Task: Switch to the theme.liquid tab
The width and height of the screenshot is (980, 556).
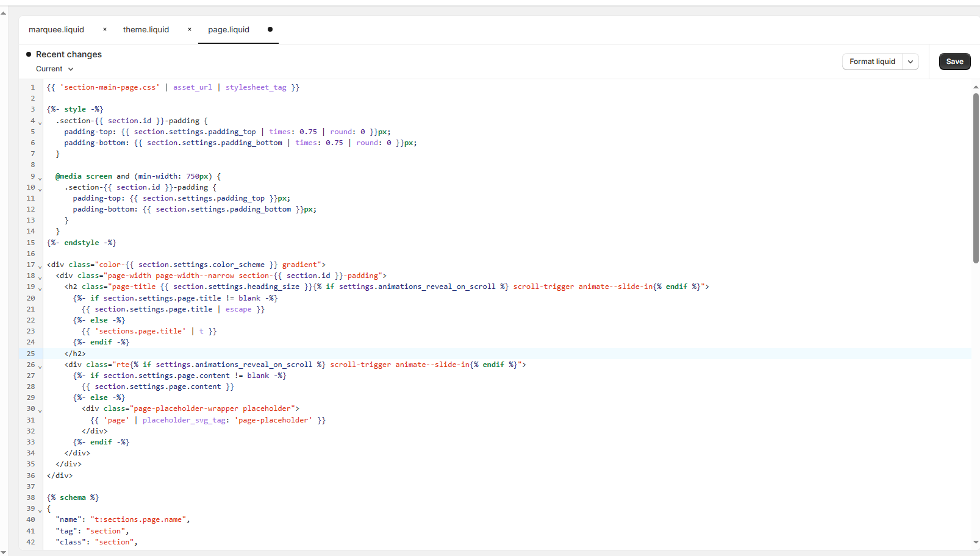Action: coord(146,29)
